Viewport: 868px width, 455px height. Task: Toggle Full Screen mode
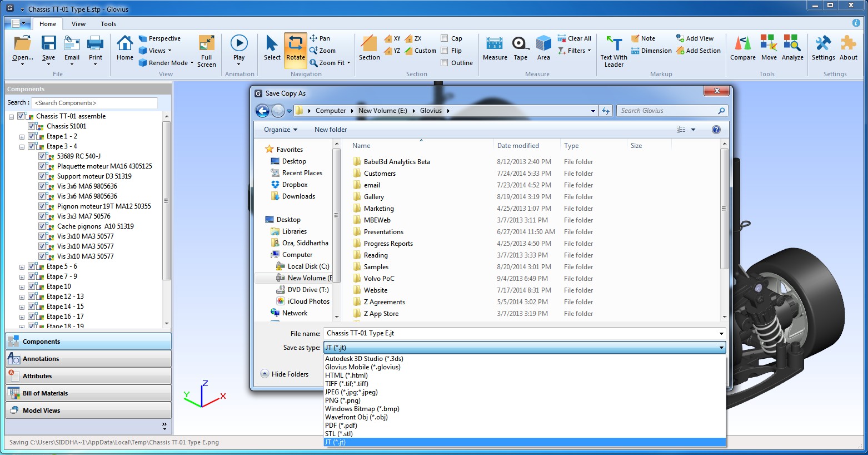coord(207,51)
